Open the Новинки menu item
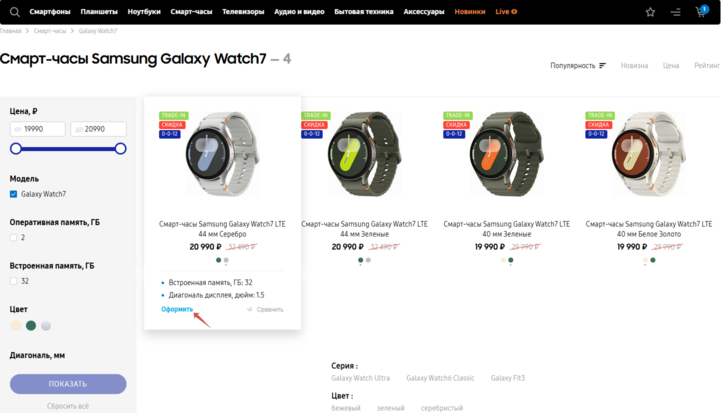Screen dimensions: 721x413 [470, 12]
